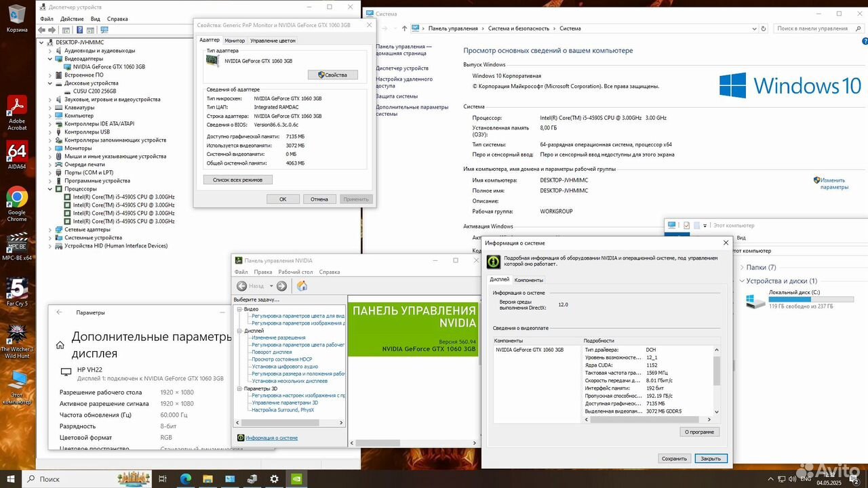868x488 pixels.
Task: Click OK in the adapter properties dialog
Action: click(x=283, y=199)
